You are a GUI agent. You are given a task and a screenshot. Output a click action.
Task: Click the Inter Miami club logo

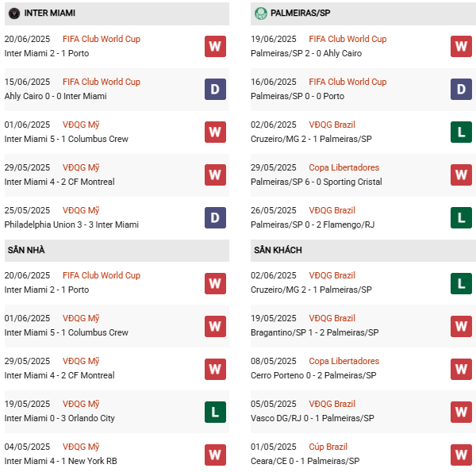tap(13, 13)
